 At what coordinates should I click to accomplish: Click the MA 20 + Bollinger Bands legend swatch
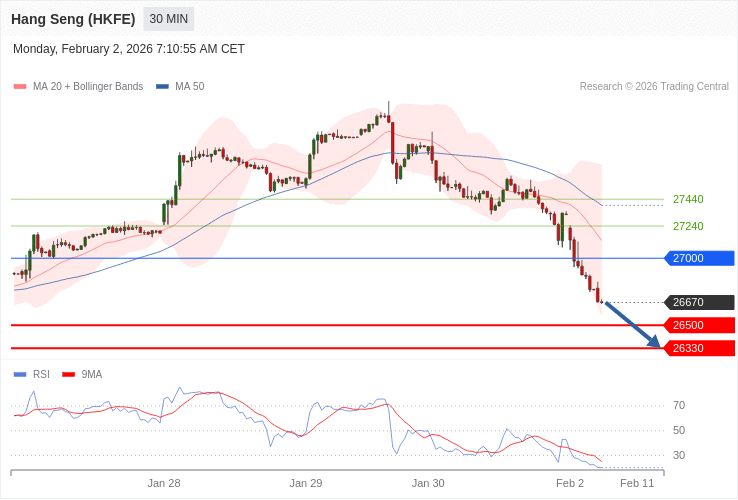20,87
